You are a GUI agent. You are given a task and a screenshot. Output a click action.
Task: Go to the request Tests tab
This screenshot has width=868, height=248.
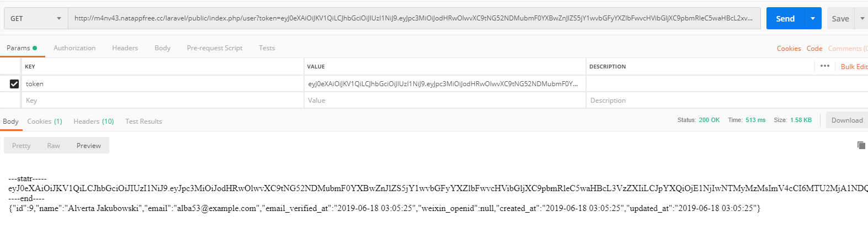click(267, 48)
